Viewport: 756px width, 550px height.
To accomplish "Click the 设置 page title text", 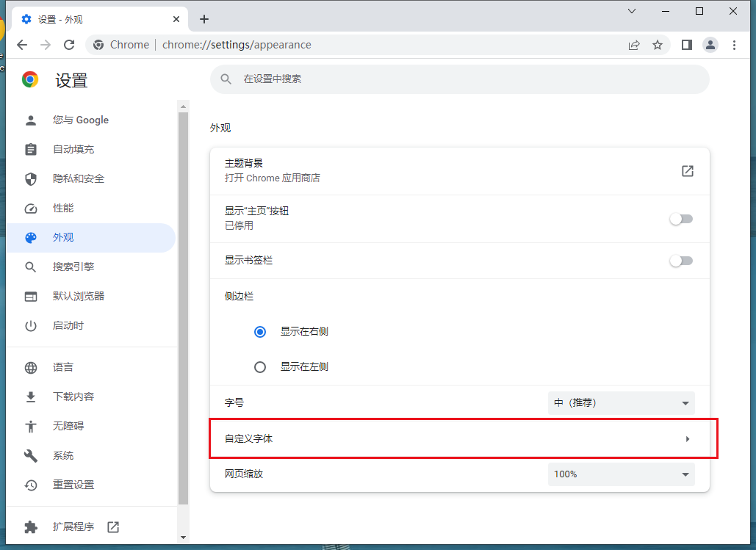I will (x=71, y=81).
